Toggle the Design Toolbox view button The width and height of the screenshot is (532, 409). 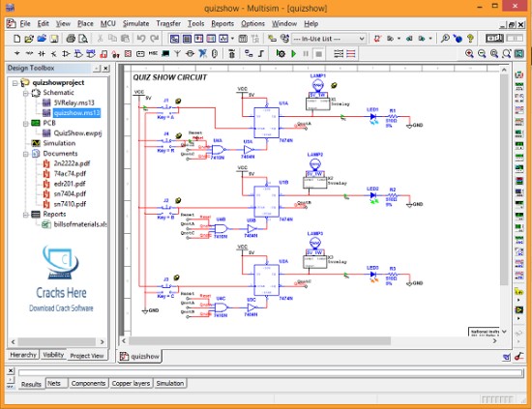[x=174, y=39]
